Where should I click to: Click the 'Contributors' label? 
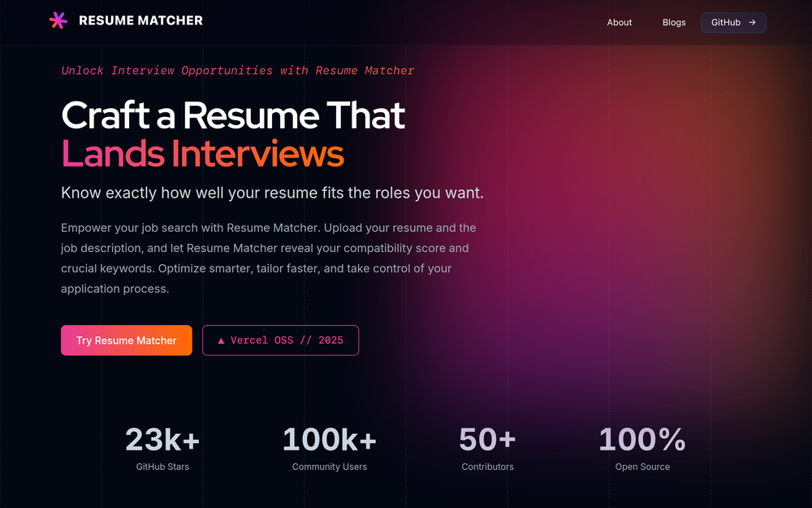tap(488, 467)
